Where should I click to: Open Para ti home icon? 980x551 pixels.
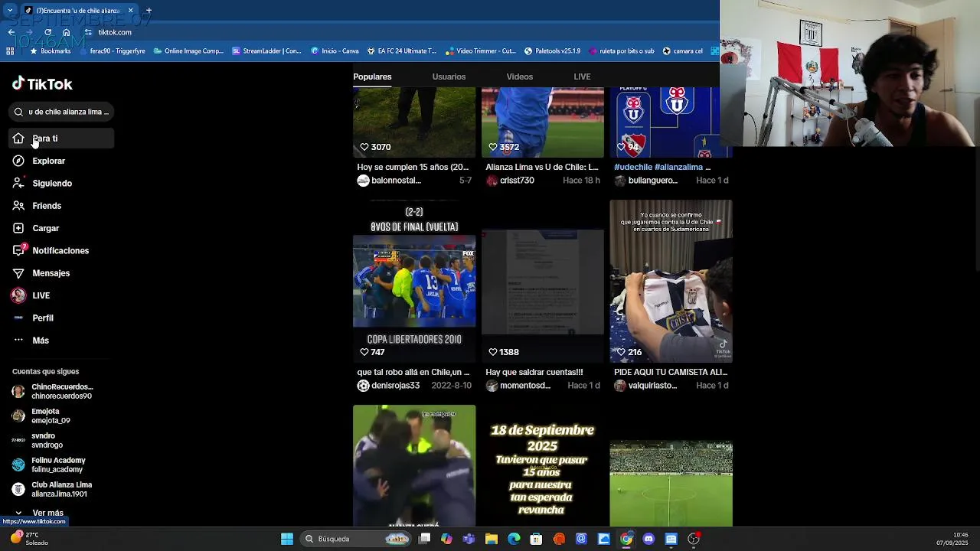pyautogui.click(x=18, y=139)
